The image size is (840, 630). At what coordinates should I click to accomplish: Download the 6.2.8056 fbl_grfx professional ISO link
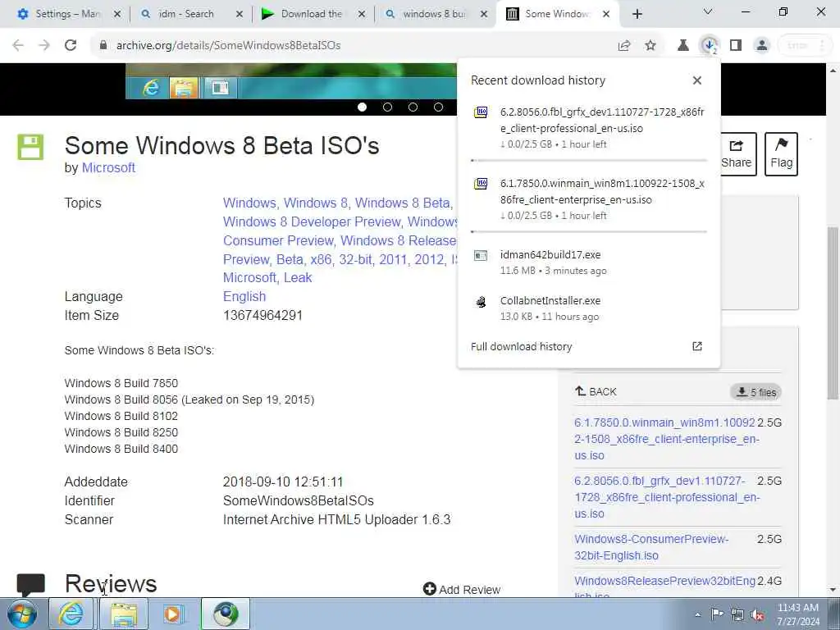pos(667,497)
